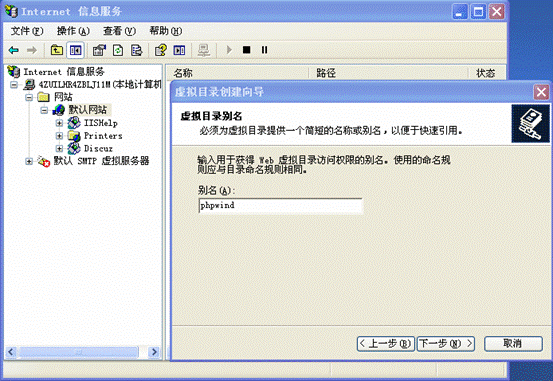The image size is (553, 381).
Task: Click the Export List toolbar icon
Action: [x=136, y=50]
